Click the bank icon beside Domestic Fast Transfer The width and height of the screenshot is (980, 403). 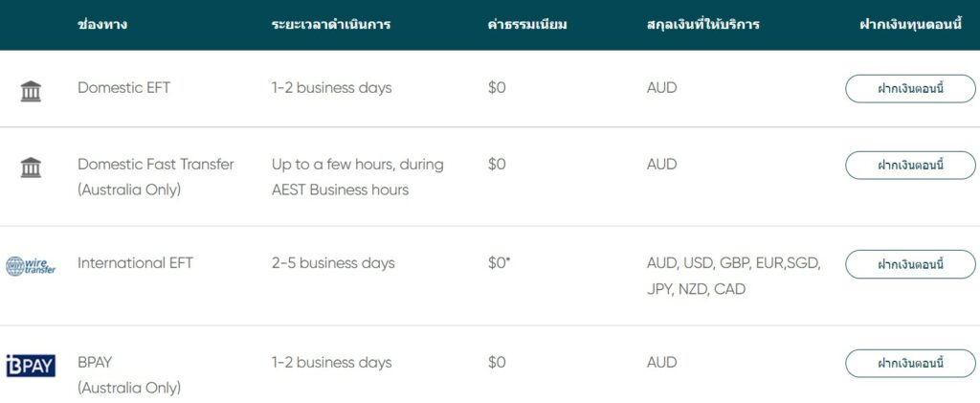(x=31, y=168)
